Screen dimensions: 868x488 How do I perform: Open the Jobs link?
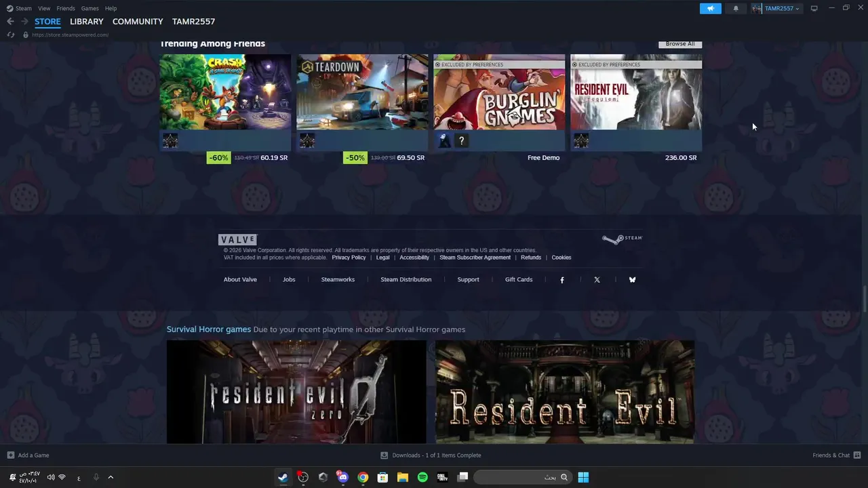[289, 280]
